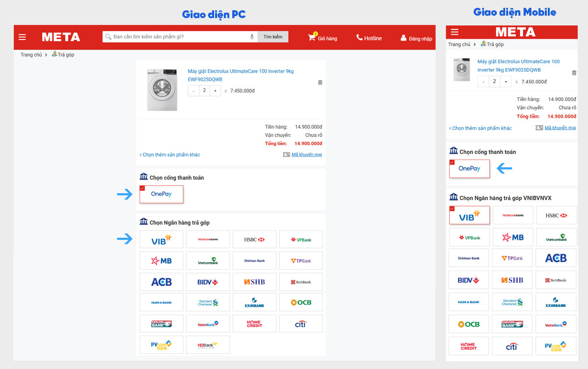Screen dimensions: 588x369
Task: Choose Techcombank installment option in PC view
Action: point(208,239)
